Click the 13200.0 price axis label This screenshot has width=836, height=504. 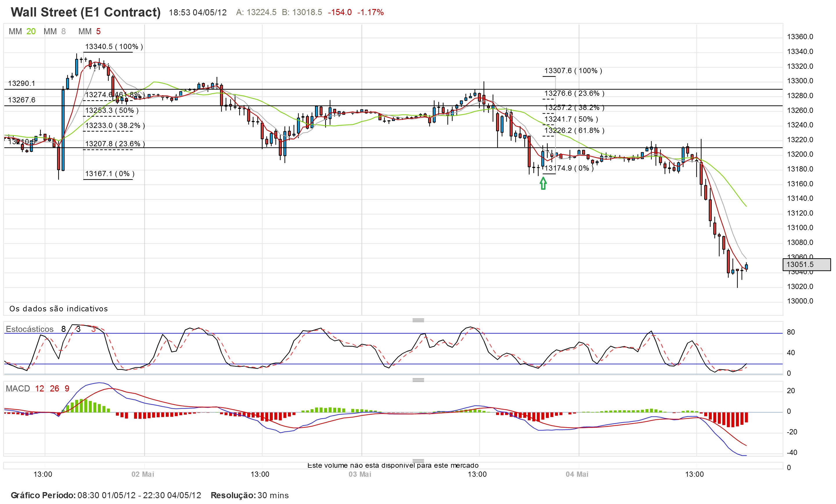(x=800, y=154)
